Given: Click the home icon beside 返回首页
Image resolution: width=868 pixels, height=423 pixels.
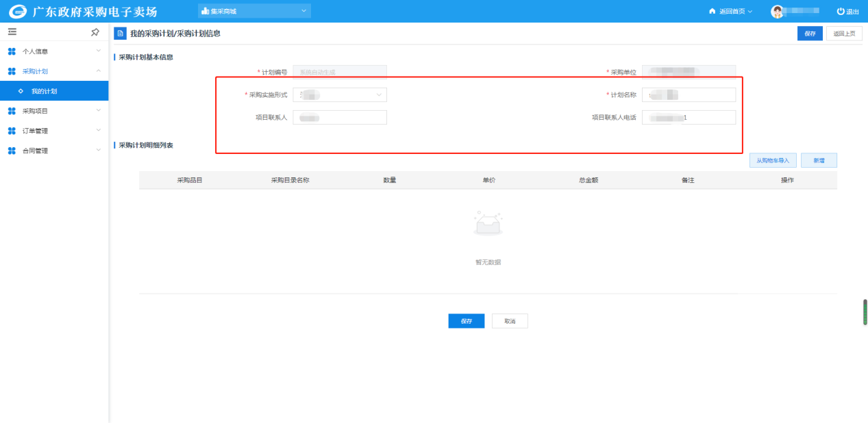Looking at the screenshot, I should click(712, 12).
